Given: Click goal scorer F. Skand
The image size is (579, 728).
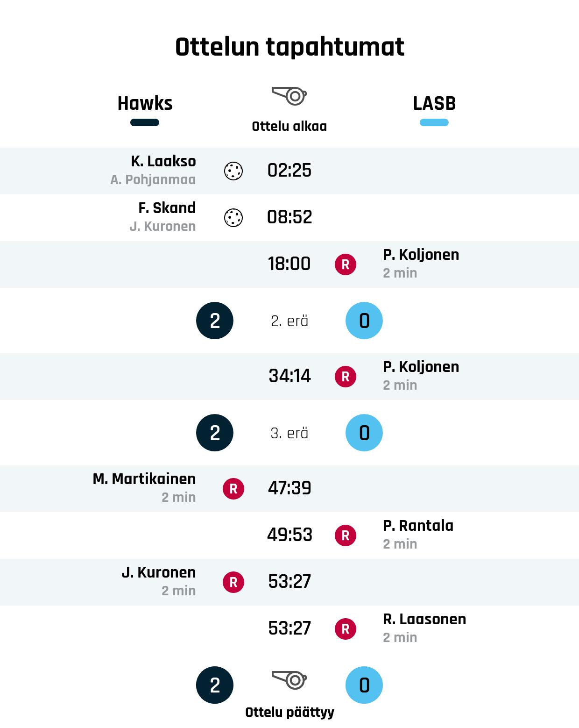Looking at the screenshot, I should [x=167, y=208].
